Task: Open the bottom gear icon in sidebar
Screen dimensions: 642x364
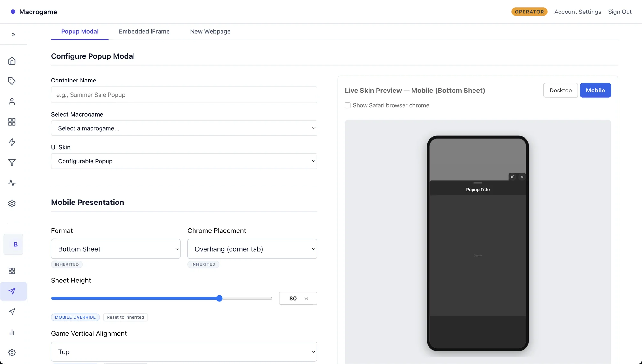Action: 12,352
